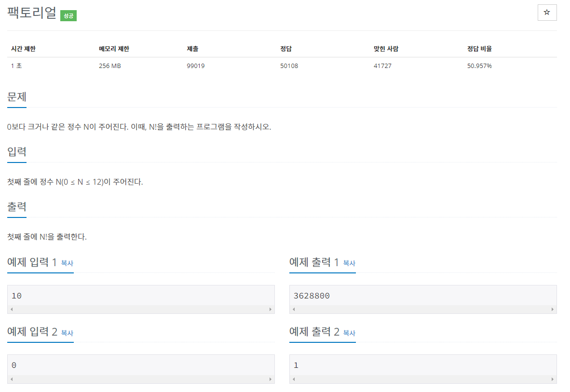
Task: Click left scroll arrow in example input 1 box
Action: tap(12, 309)
